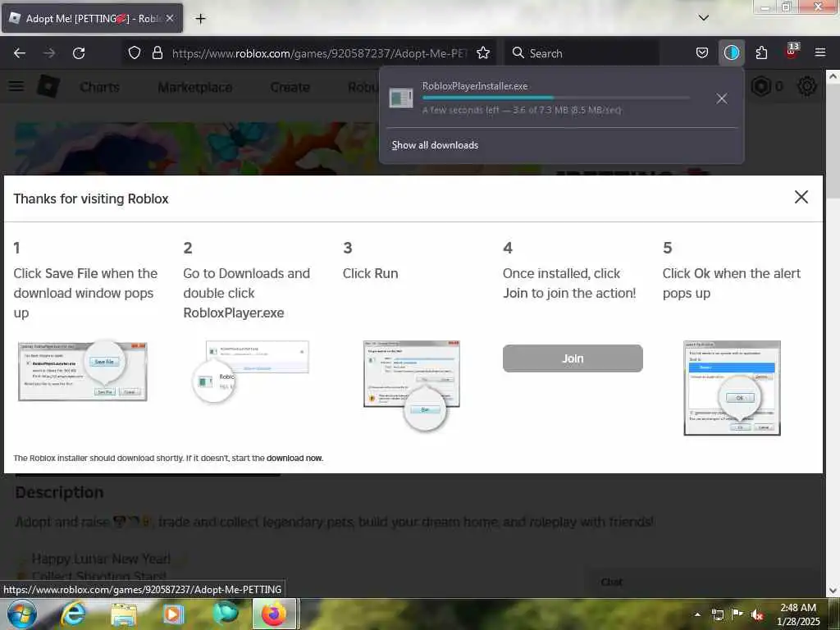Image resolution: width=840 pixels, height=630 pixels.
Task: Click the gray Join button
Action: [x=573, y=358]
